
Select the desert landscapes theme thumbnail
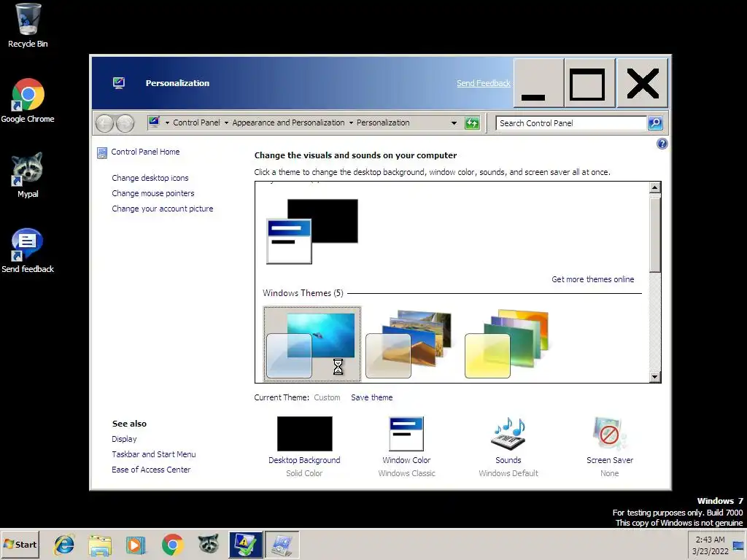409,344
